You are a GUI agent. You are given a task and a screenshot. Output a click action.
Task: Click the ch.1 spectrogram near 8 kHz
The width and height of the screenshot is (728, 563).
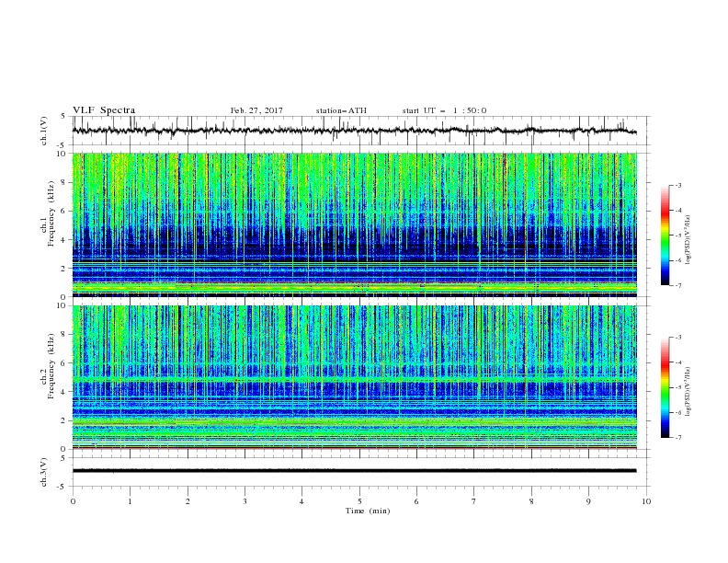354,182
